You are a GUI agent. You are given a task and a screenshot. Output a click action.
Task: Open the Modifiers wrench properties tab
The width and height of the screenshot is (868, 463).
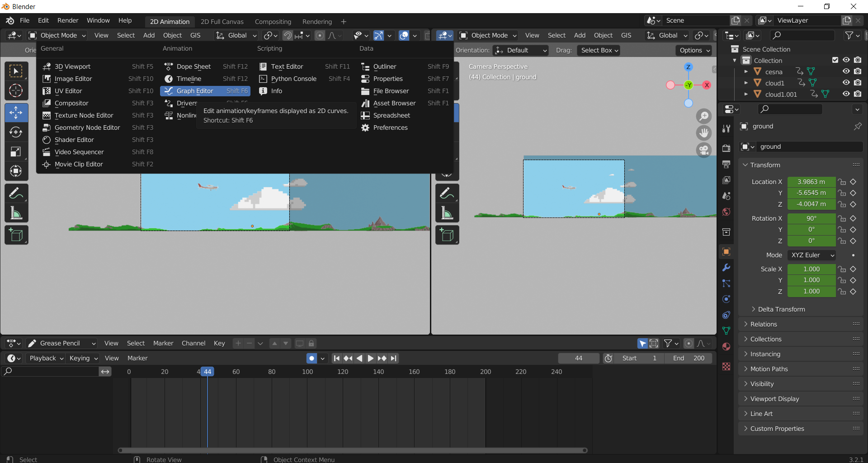click(726, 267)
